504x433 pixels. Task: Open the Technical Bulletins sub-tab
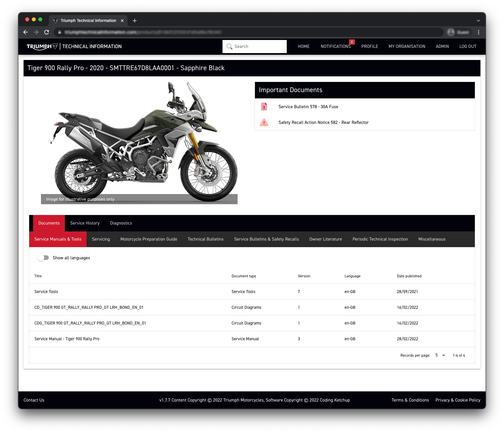205,239
